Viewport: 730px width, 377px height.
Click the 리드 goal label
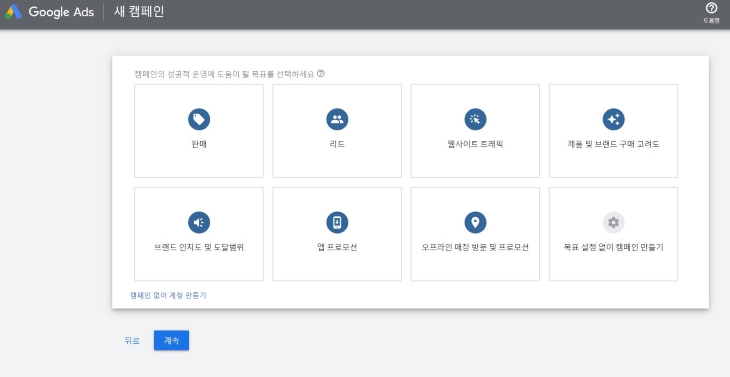pyautogui.click(x=337, y=144)
